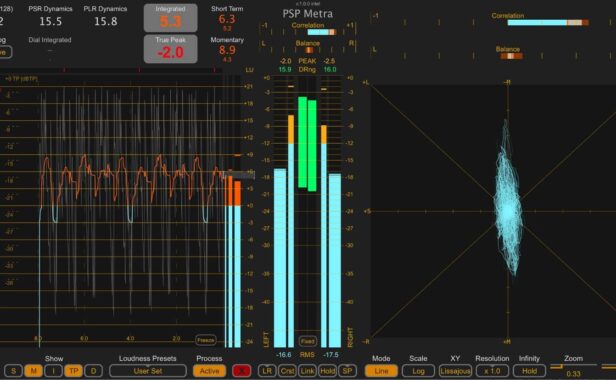The image size is (616, 380).
Task: Toggle the Hold button beside Link
Action: (327, 371)
